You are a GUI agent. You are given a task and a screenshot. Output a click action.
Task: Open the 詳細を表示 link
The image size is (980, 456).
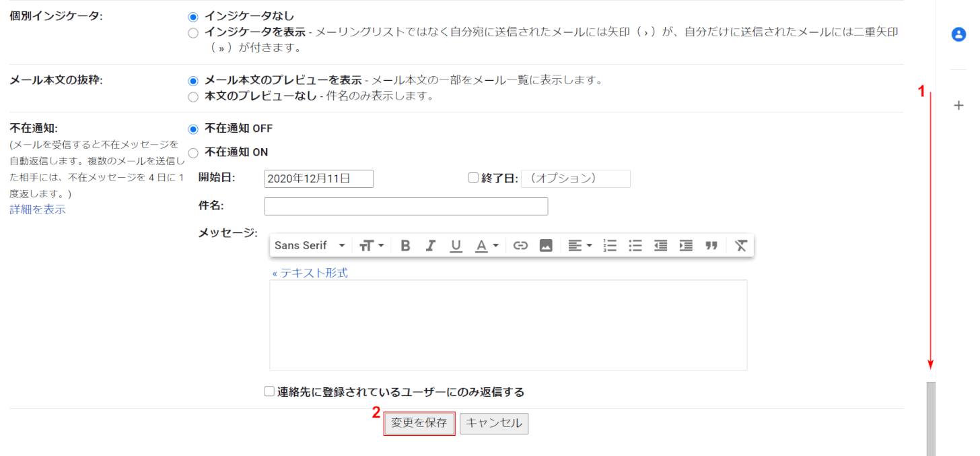(38, 209)
